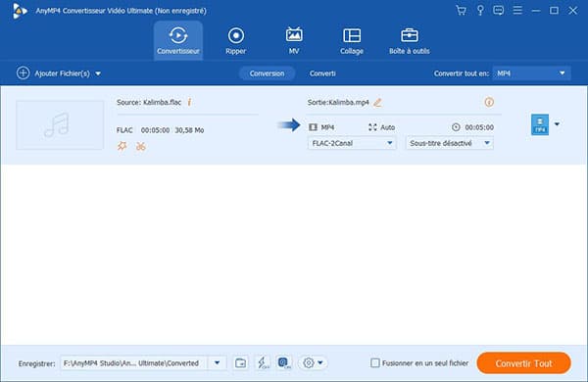Open the edit effects star wand icon
The width and height of the screenshot is (588, 382).
(122, 146)
